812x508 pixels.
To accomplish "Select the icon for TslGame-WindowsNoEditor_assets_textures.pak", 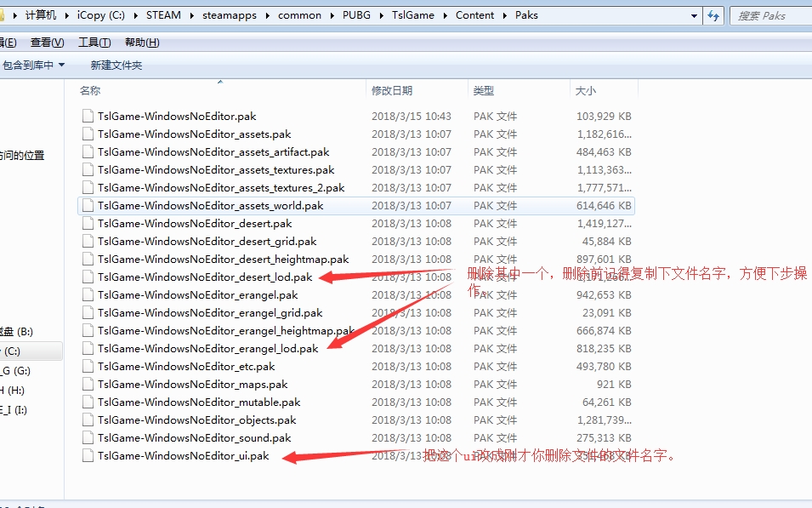I will [88, 169].
